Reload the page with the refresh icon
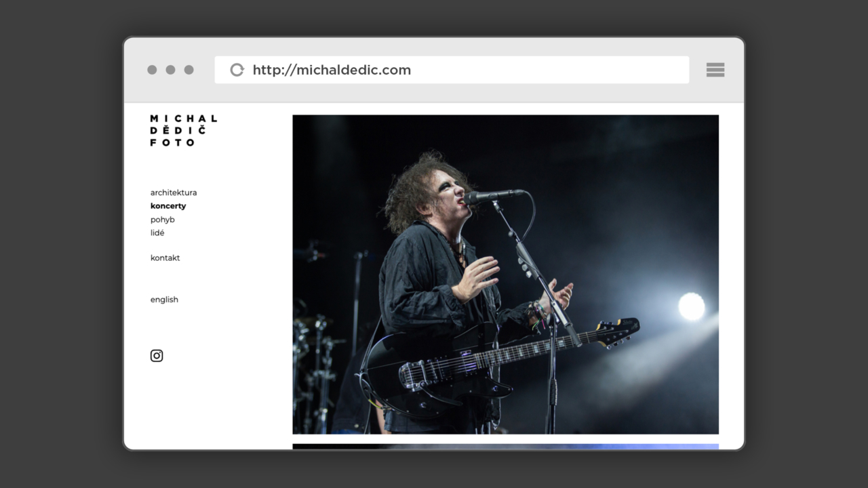This screenshot has height=488, width=868. 237,70
